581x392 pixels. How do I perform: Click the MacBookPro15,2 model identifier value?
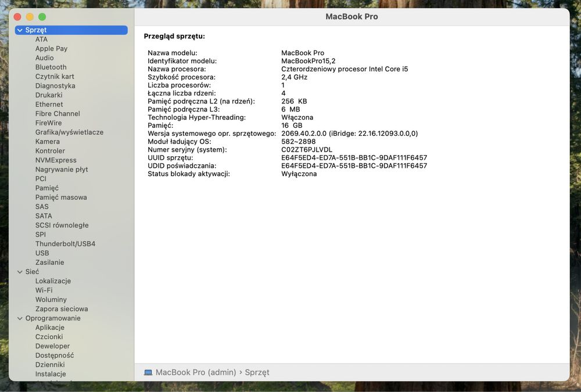[x=308, y=61]
